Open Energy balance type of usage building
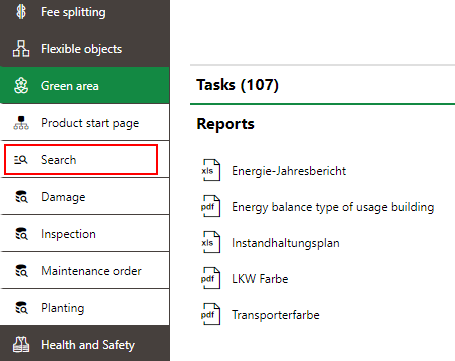 point(333,207)
